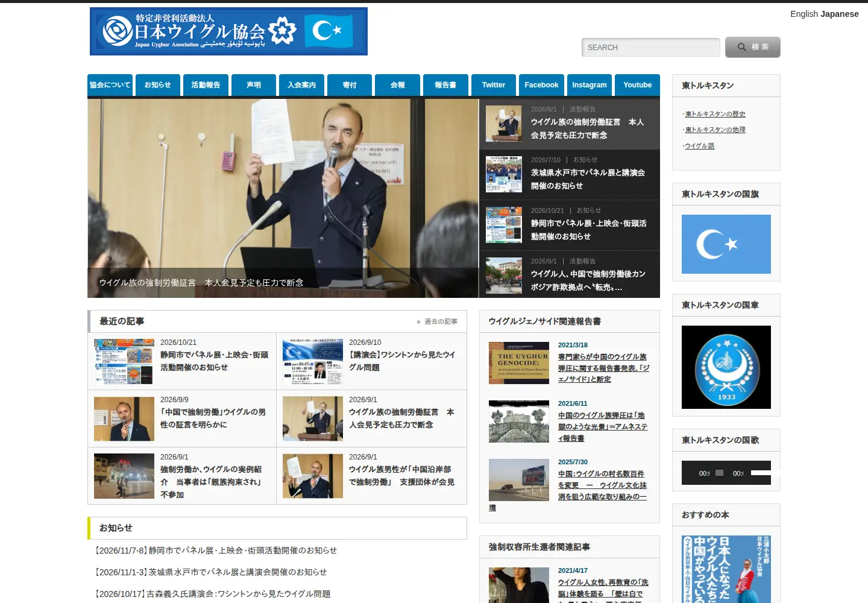This screenshot has width=868, height=603.
Task: Open 東トルキスタンの地理 sidebar link
Action: (x=715, y=130)
